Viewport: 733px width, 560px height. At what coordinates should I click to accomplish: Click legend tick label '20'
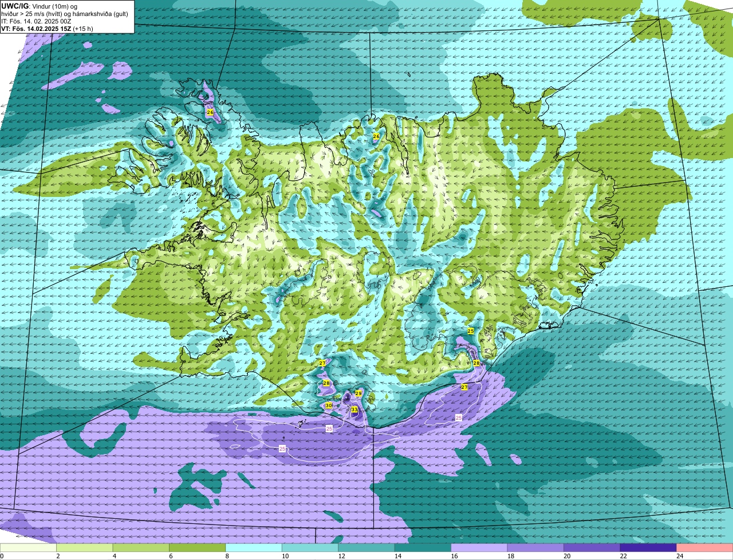(x=567, y=556)
